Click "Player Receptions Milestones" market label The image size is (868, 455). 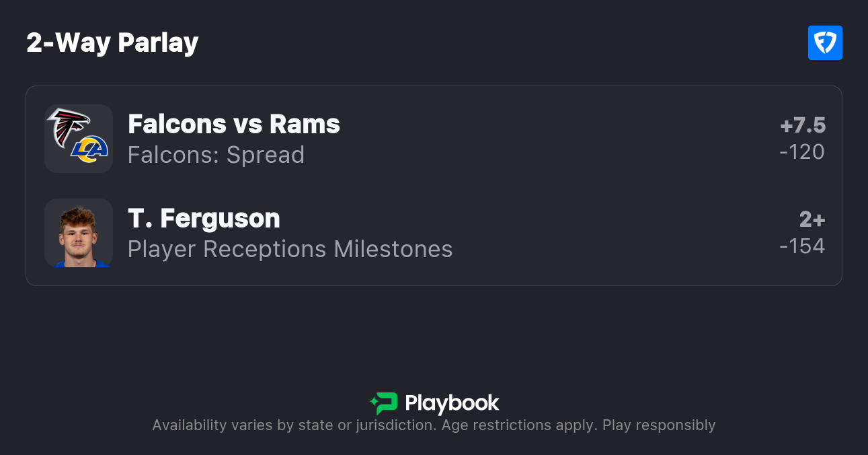coord(290,249)
